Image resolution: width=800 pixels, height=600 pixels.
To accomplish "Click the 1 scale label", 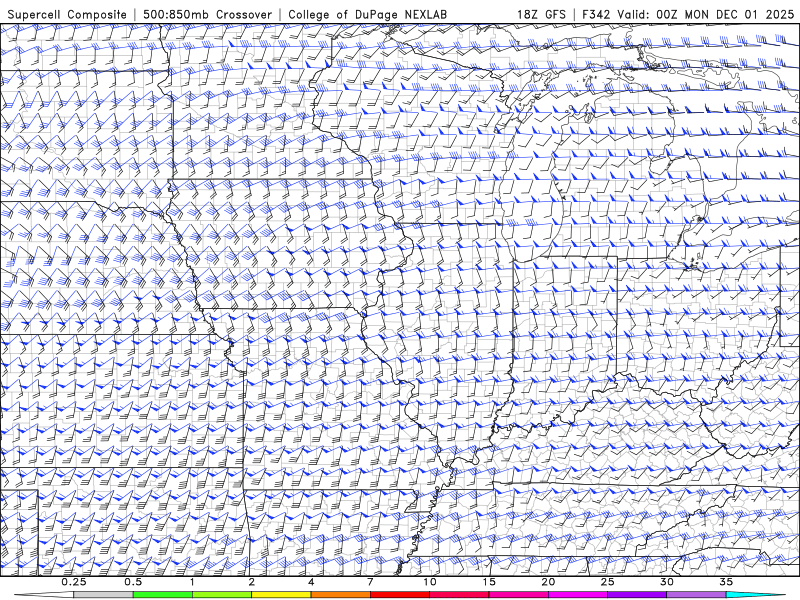I will pos(192,582).
